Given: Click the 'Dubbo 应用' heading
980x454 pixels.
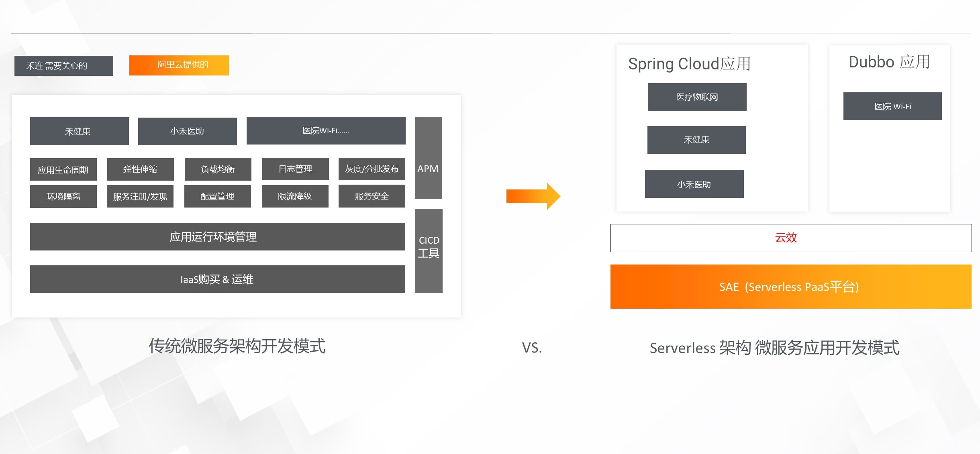Looking at the screenshot, I should coord(889,62).
